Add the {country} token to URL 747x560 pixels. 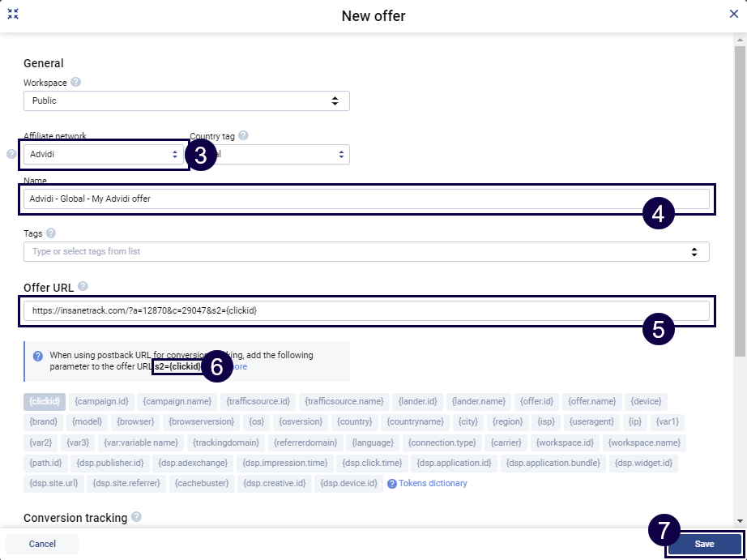tap(355, 421)
